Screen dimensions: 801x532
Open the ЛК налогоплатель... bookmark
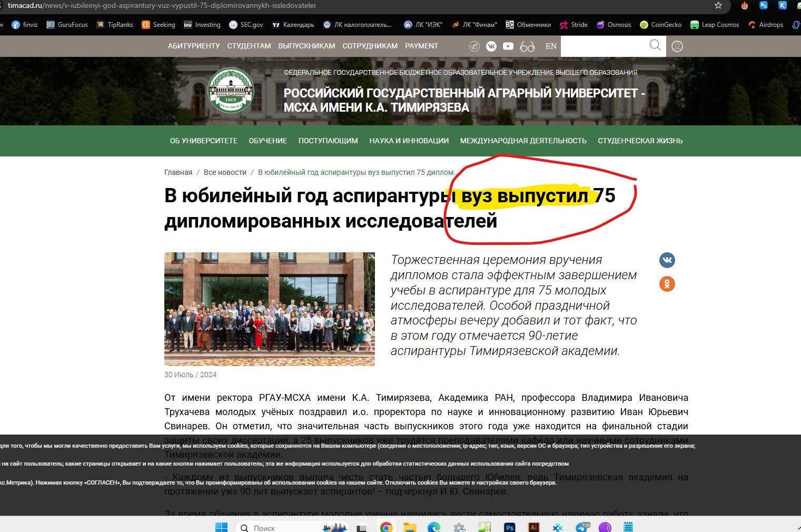tap(358, 25)
